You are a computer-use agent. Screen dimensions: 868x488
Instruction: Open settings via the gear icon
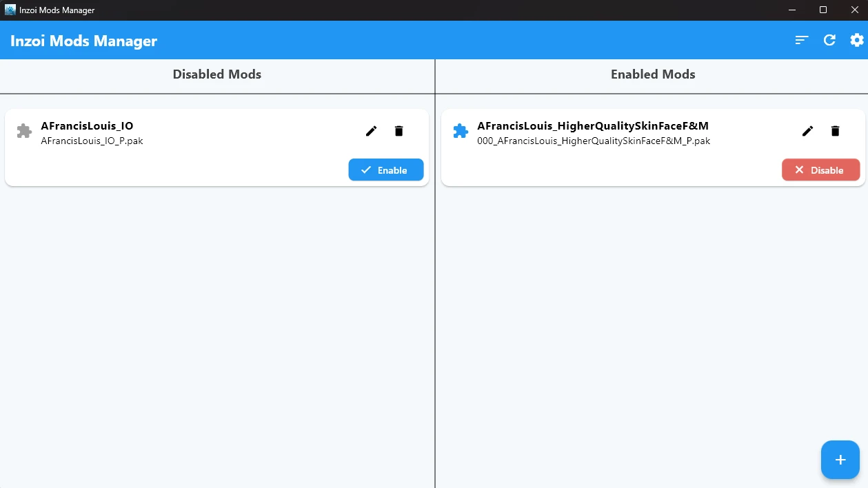point(856,40)
